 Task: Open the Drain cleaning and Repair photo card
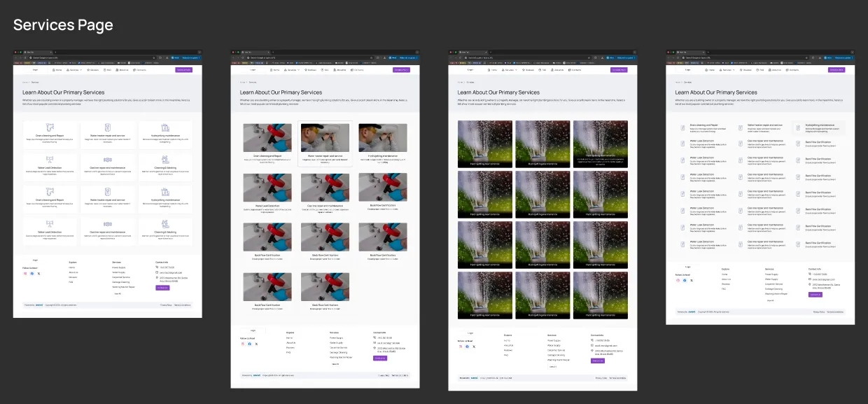267,142
